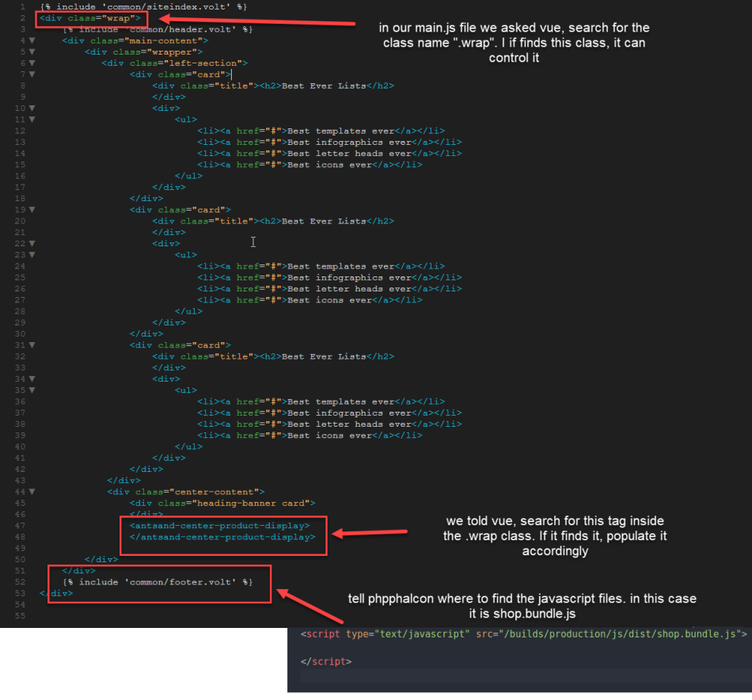Select line number 18 in the gutter
The height and width of the screenshot is (700, 752).
coord(20,199)
